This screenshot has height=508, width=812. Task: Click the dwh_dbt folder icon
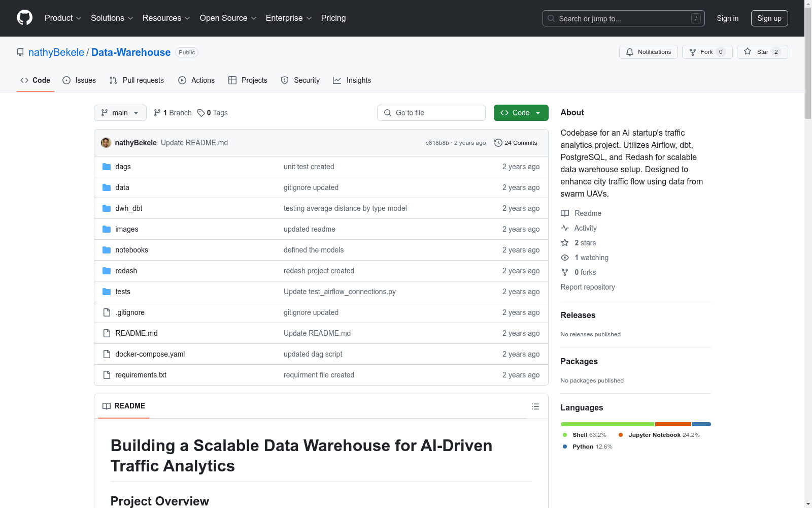(x=107, y=208)
